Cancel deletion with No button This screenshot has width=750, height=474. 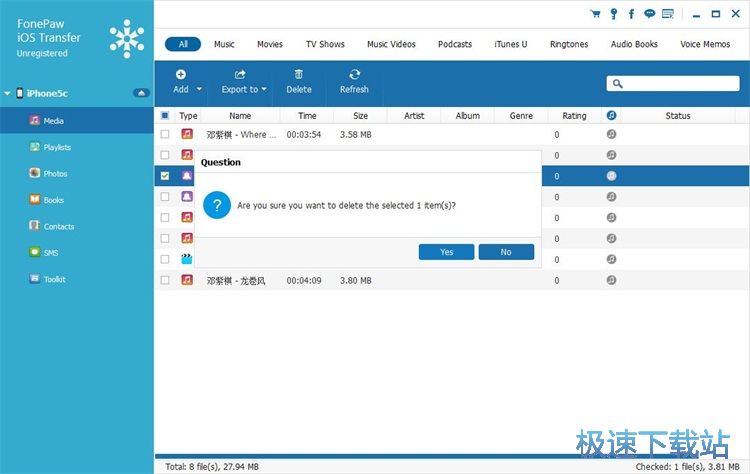pos(506,252)
